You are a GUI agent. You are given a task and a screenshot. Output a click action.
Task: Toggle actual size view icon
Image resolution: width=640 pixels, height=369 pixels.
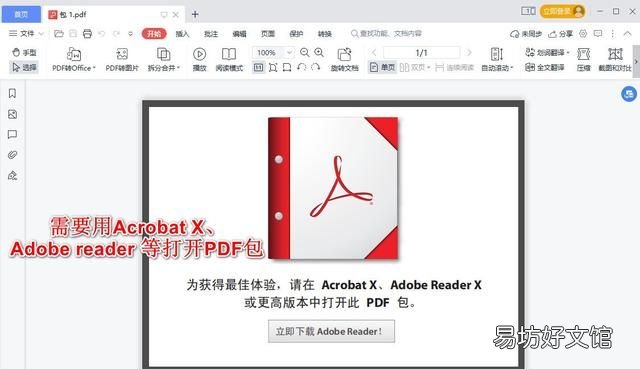tap(258, 67)
